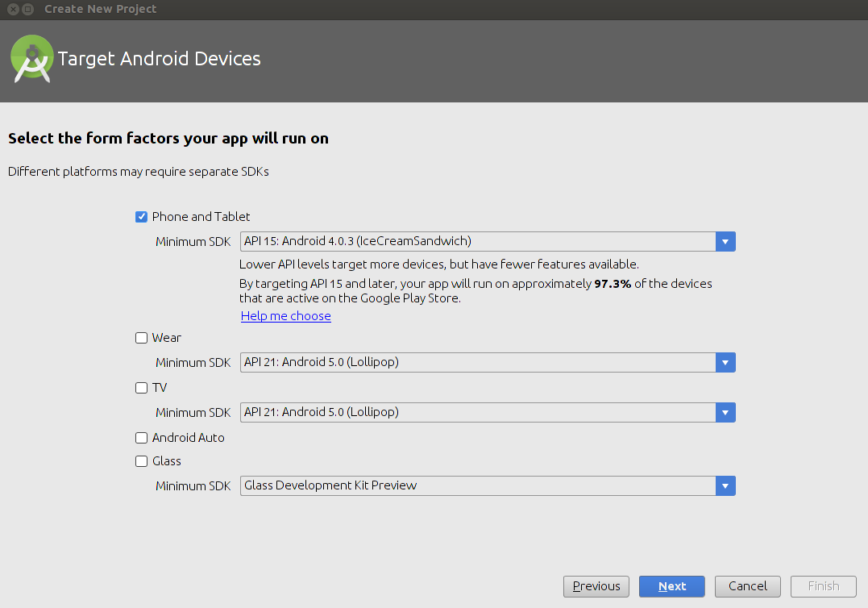Open the Phone and Tablet SDK dropdown arrow
Viewport: 868px width, 608px height.
725,241
